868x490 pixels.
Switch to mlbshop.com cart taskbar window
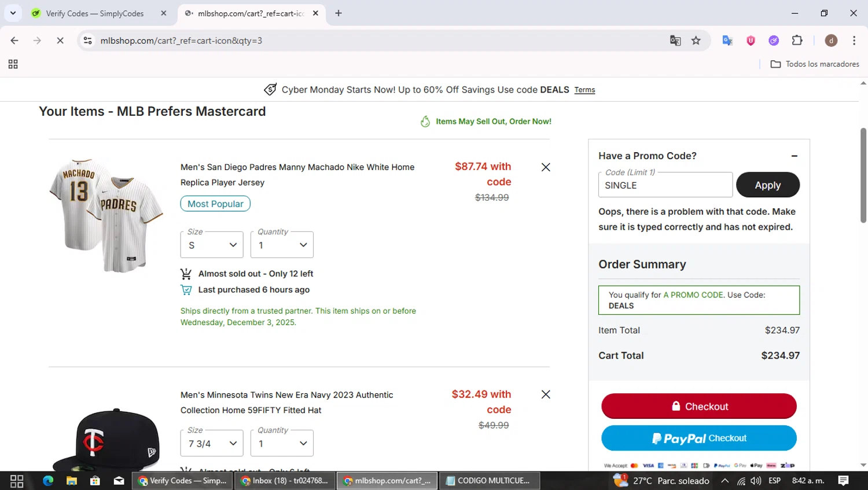tap(387, 481)
